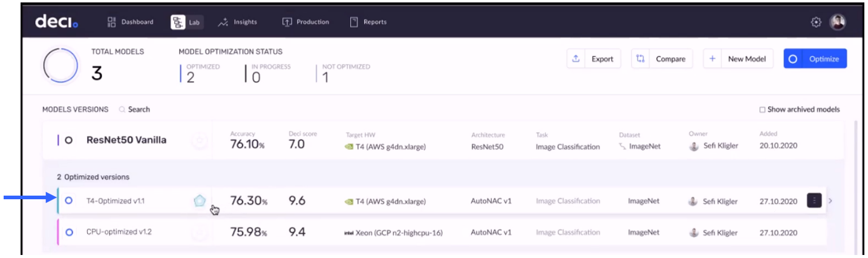
Task: Open settings gear icon
Action: pos(816,22)
